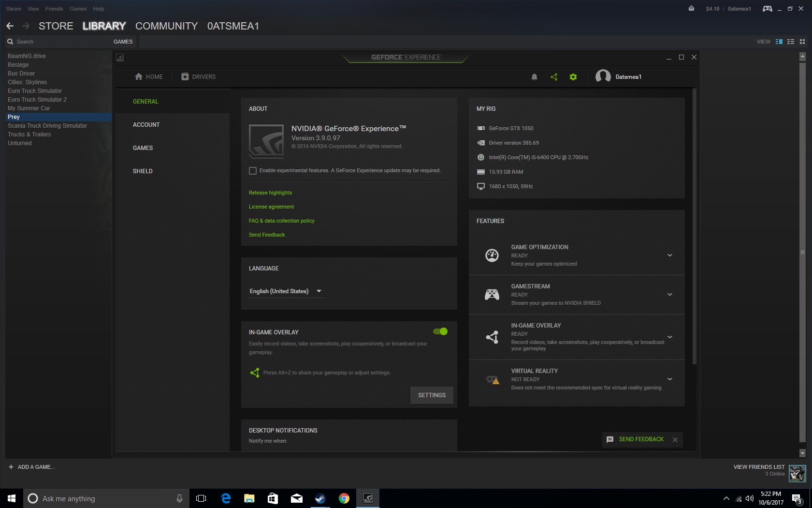Go back with Steam back arrow
The width and height of the screenshot is (812, 508).
tap(10, 26)
